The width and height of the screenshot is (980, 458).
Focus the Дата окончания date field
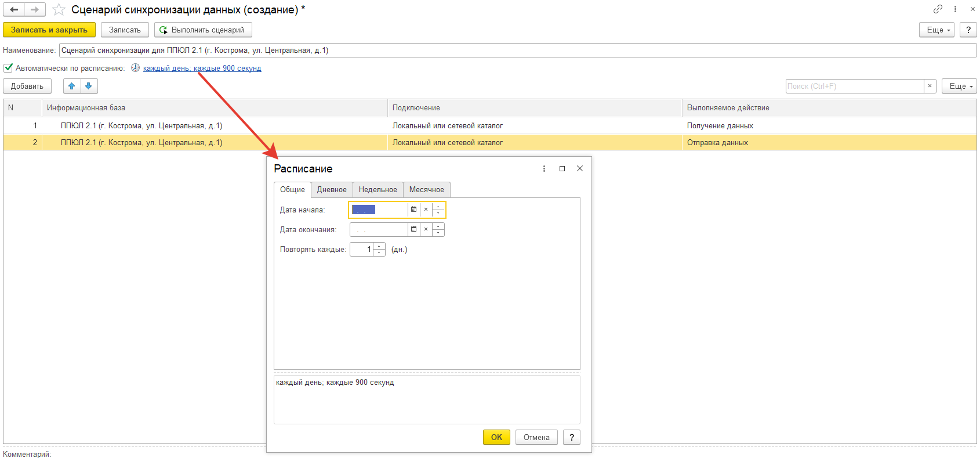(x=378, y=229)
